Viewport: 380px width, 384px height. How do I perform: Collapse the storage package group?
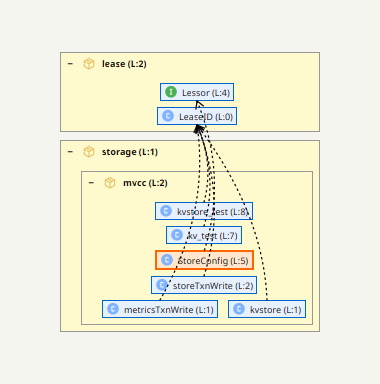(70, 152)
